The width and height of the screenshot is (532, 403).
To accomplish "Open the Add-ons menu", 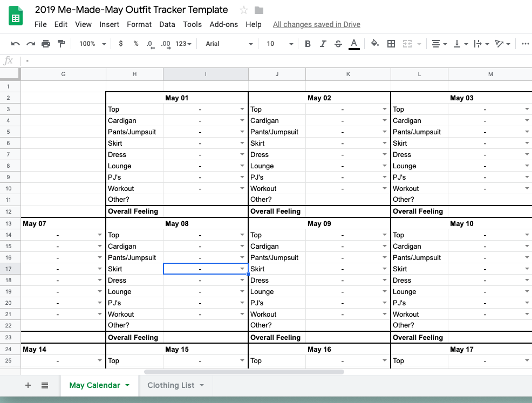I will click(223, 24).
